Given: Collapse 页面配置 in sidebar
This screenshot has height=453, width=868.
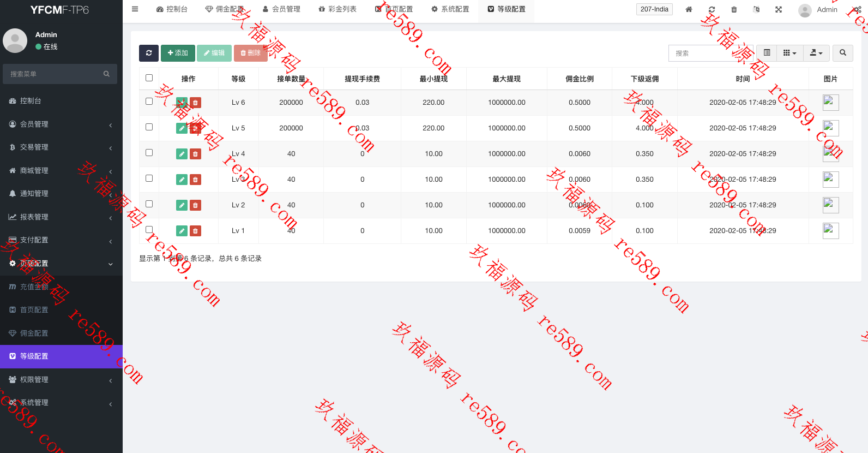Looking at the screenshot, I should pos(61,264).
